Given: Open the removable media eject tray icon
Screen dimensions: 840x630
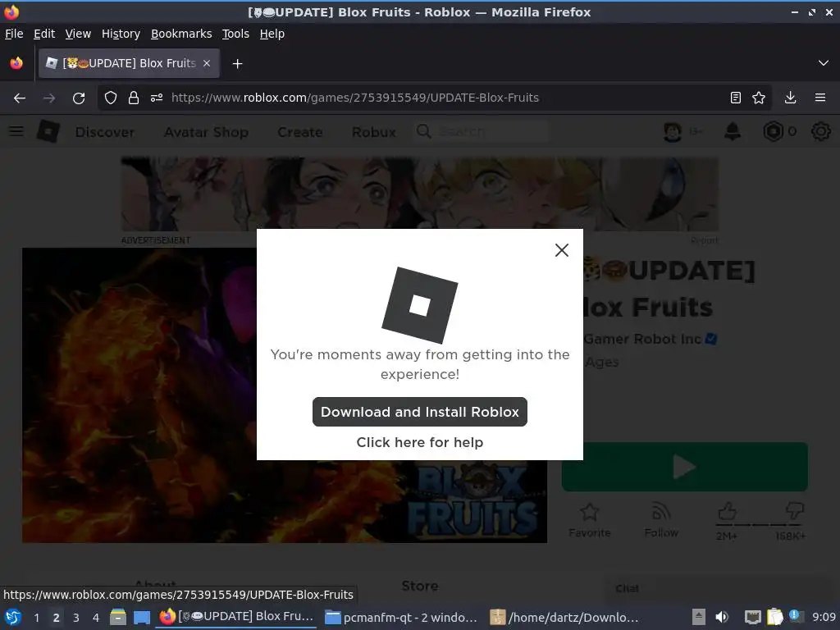Looking at the screenshot, I should [x=699, y=617].
